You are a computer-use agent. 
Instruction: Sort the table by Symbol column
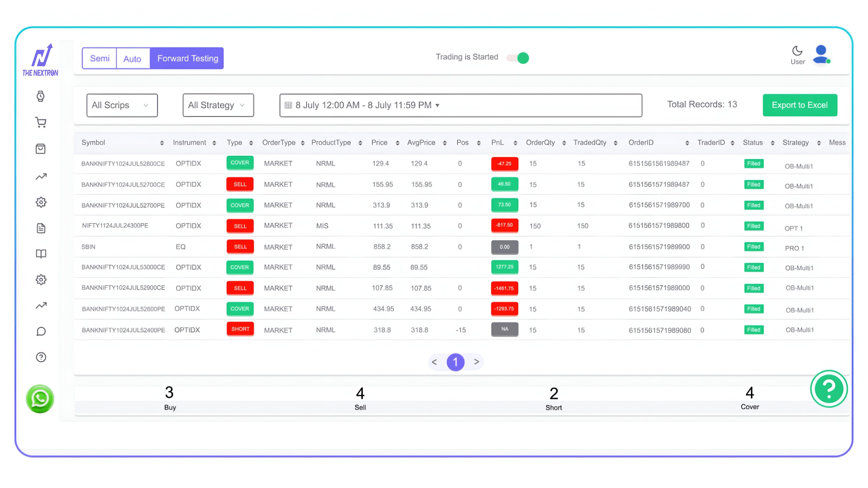[162, 143]
